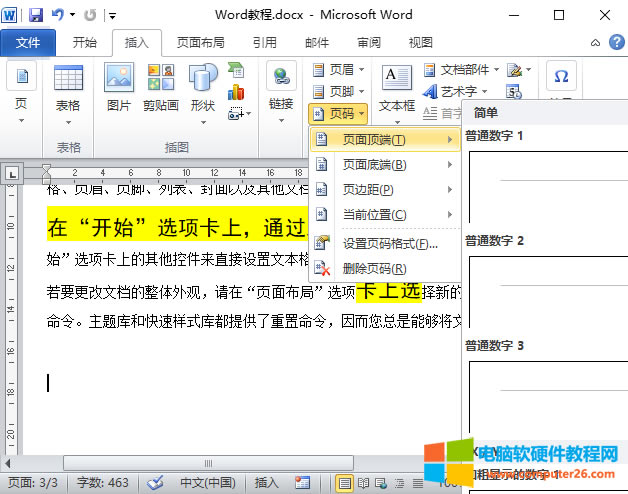Click 中文(中国) language in status bar
This screenshot has height=494, width=628.
tap(208, 483)
